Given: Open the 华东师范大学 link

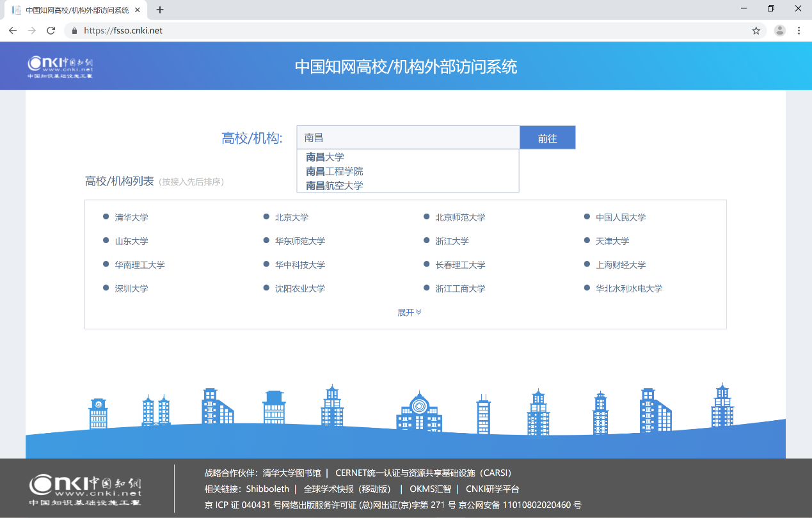Looking at the screenshot, I should click(300, 241).
